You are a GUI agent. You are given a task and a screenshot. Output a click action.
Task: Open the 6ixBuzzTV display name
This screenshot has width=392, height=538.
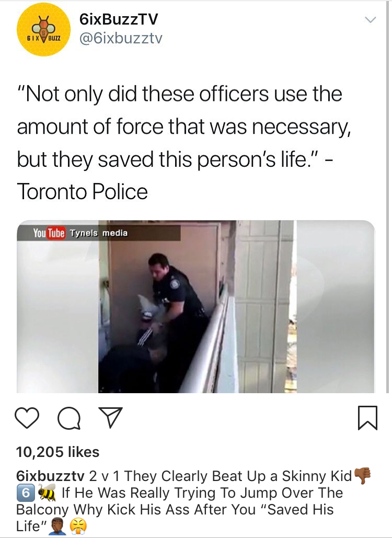point(119,19)
